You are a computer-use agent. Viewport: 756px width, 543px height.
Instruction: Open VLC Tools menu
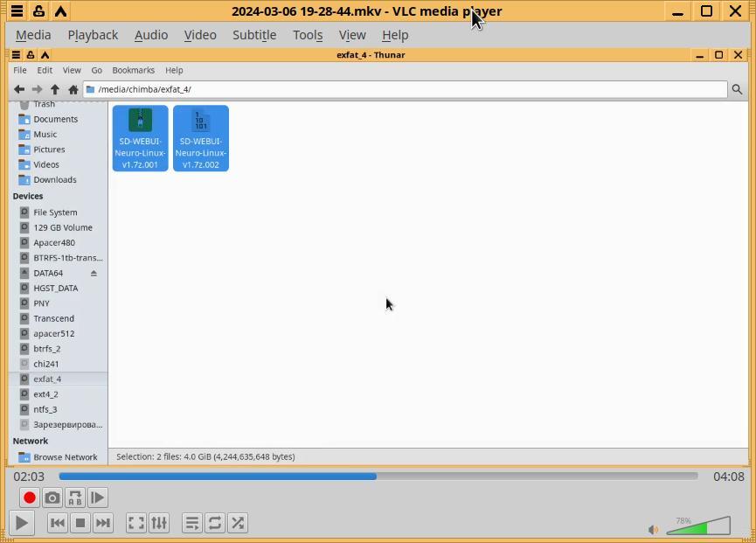pyautogui.click(x=308, y=35)
